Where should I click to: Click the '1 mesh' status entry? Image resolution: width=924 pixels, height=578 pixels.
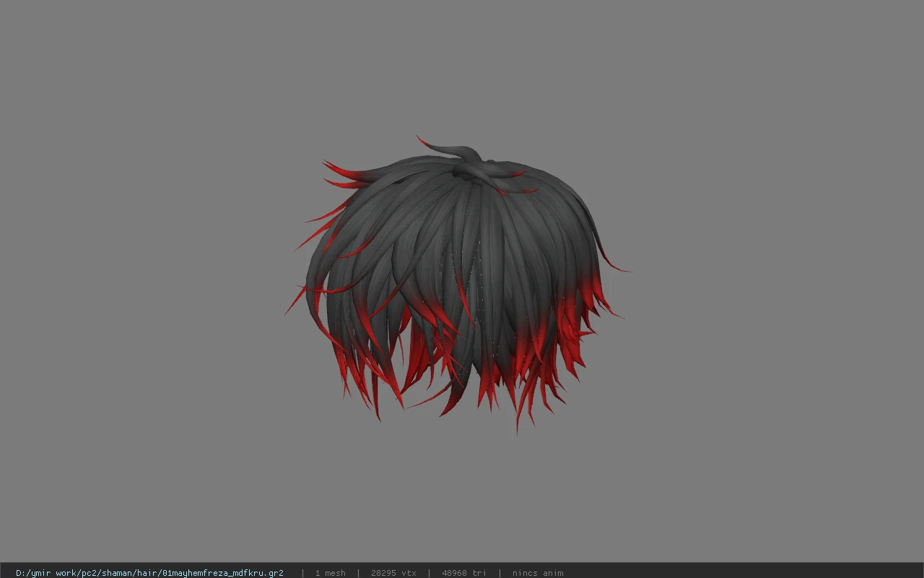330,573
